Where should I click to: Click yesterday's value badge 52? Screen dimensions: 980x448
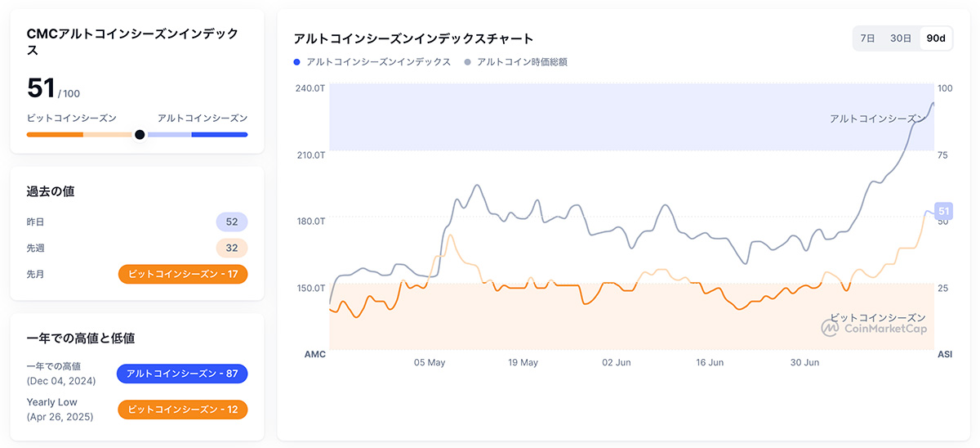tap(232, 222)
